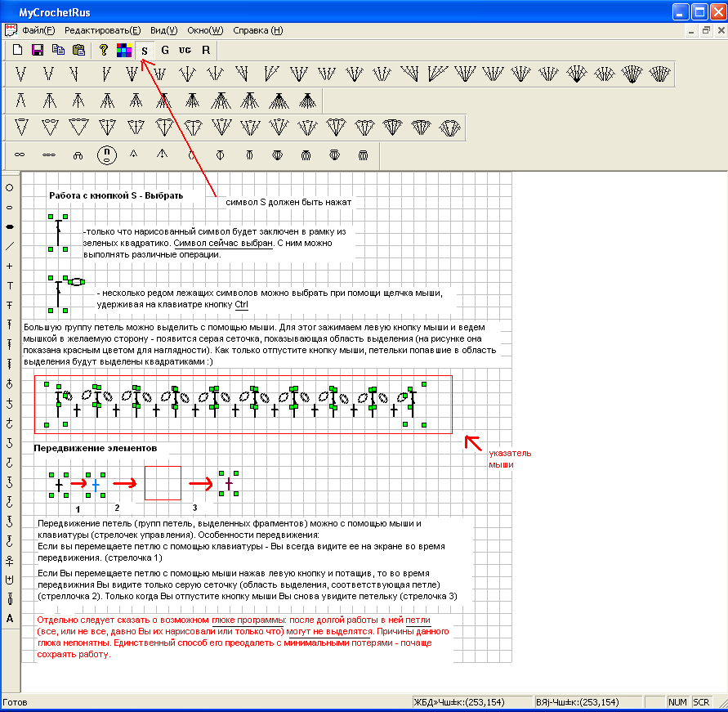Select the first simple V increase stitch

coord(21,74)
